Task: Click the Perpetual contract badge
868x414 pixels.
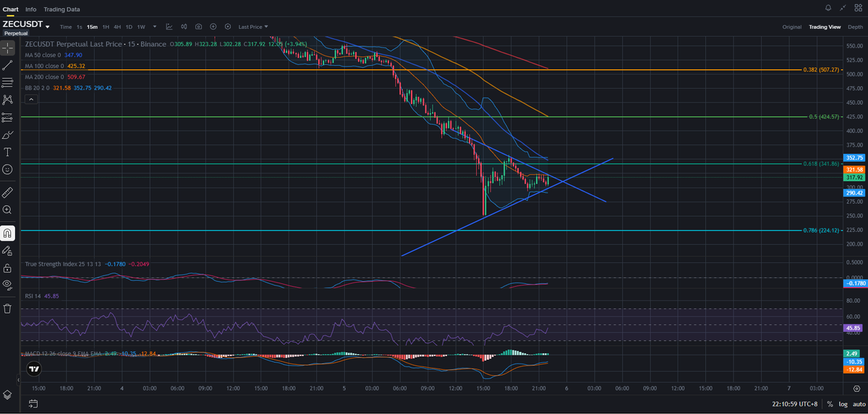Action: [16, 34]
